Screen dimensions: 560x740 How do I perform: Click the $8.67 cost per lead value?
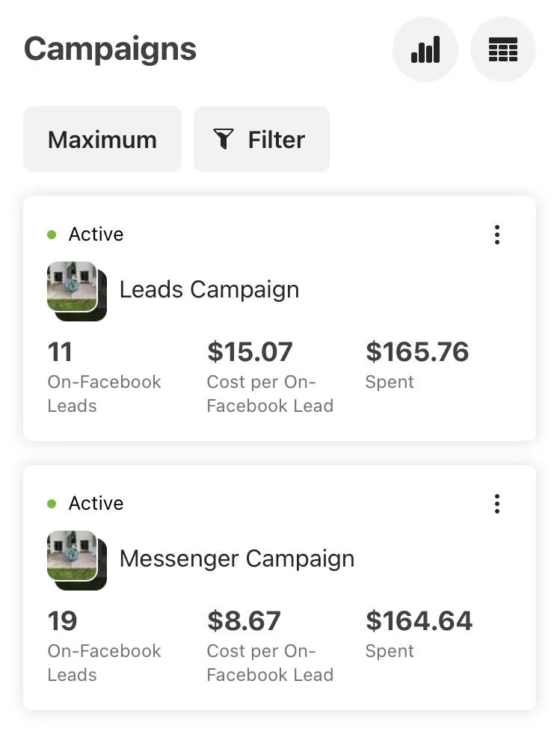click(x=244, y=621)
